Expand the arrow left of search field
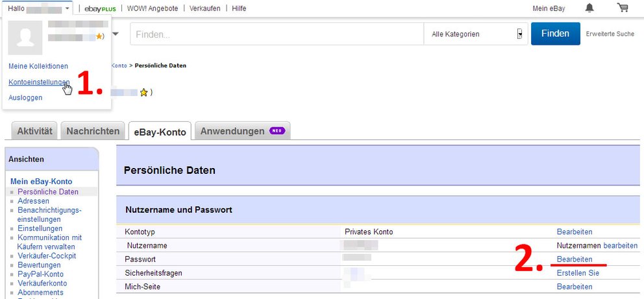The height and width of the screenshot is (299, 644). 116,34
